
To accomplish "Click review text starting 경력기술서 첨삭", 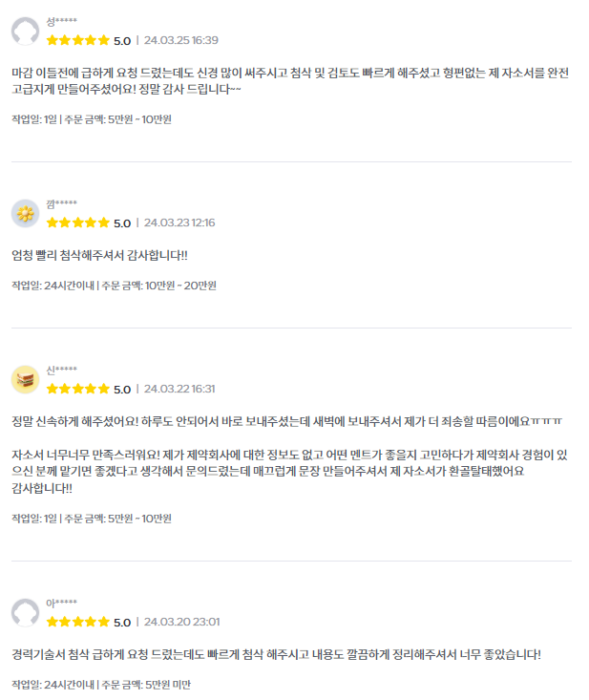I will point(276,654).
